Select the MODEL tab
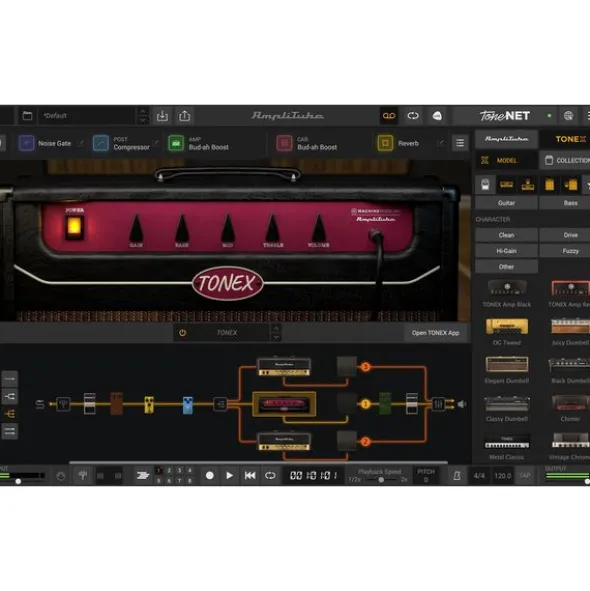This screenshot has height=591, width=590. tap(506, 160)
